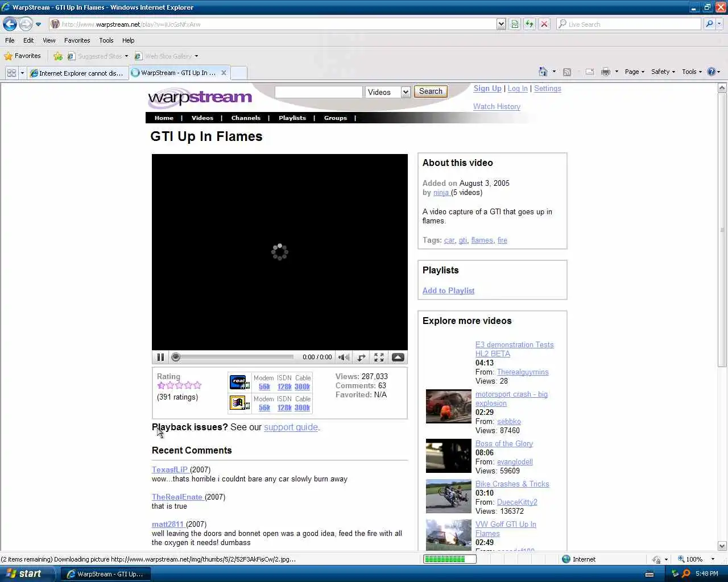Click the Live Search input box
Image resolution: width=728 pixels, height=582 pixels.
[628, 24]
